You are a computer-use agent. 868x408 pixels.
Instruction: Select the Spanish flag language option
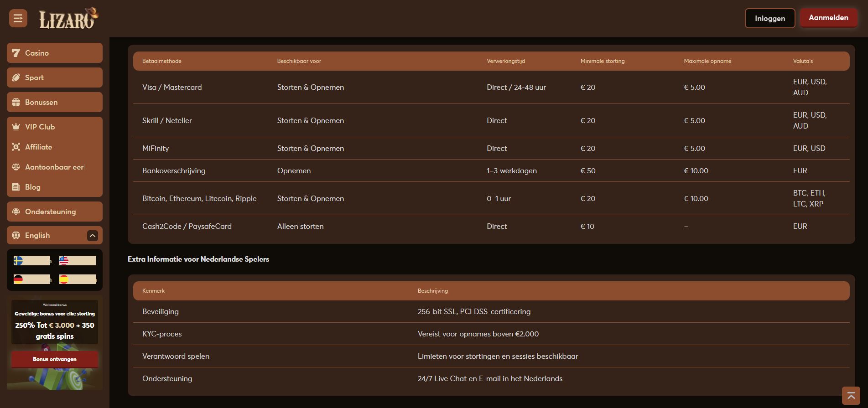78,279
